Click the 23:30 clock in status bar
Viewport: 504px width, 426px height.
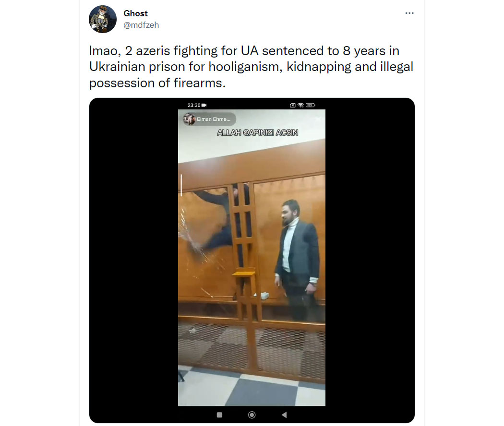click(194, 105)
